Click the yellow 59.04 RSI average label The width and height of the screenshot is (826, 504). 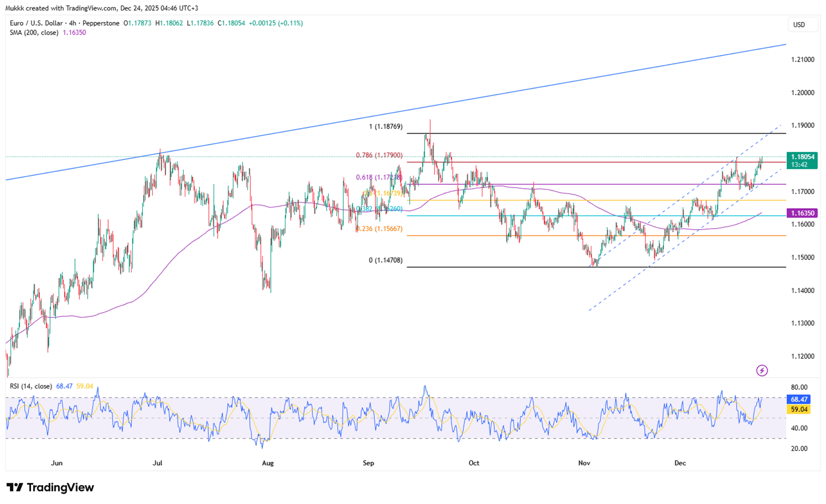click(x=799, y=409)
